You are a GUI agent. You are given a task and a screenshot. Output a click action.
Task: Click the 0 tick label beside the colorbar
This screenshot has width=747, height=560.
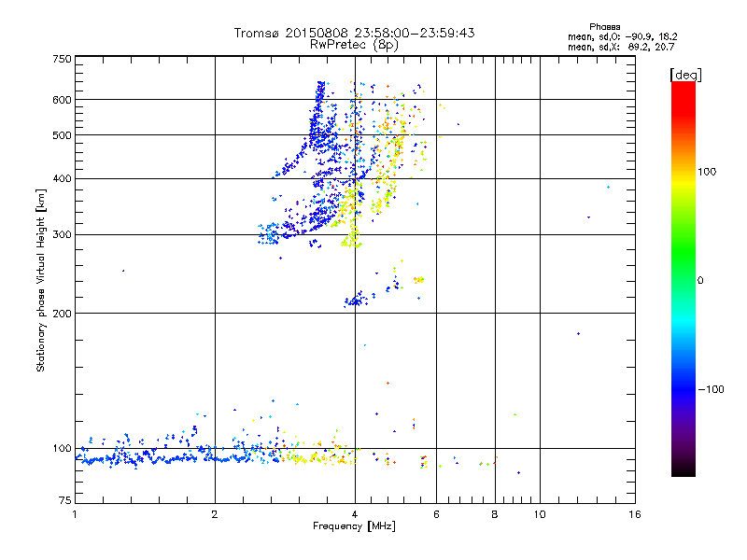(x=702, y=280)
